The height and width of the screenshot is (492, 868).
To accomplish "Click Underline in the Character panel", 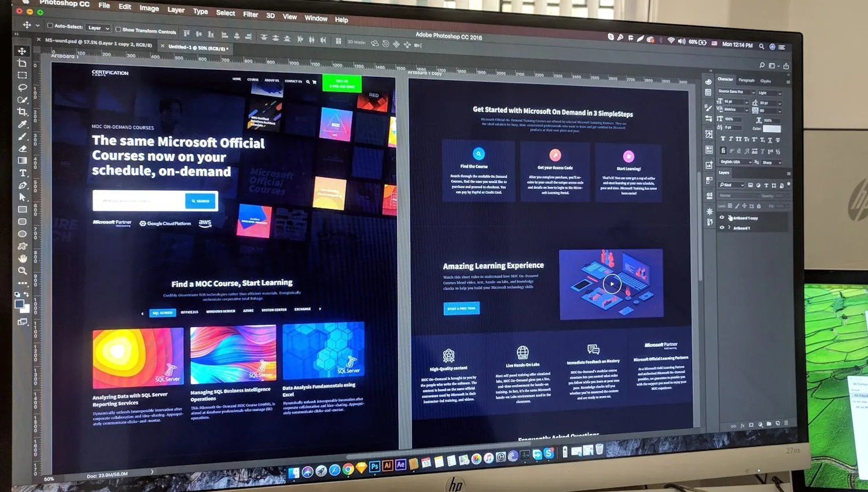I will point(770,140).
